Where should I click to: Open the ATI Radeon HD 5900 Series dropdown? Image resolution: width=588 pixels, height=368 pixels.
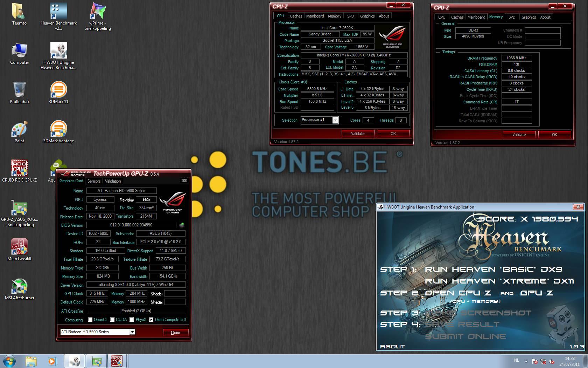[132, 332]
